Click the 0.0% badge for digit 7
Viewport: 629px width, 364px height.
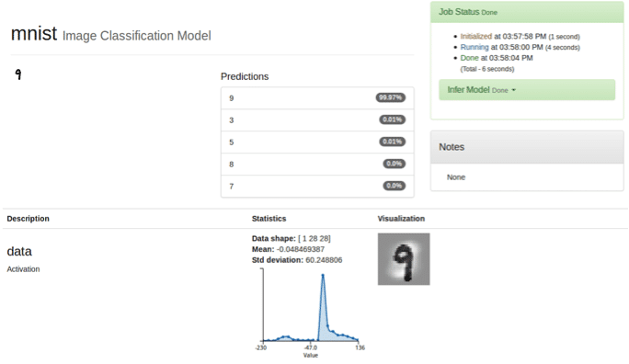[x=394, y=186]
